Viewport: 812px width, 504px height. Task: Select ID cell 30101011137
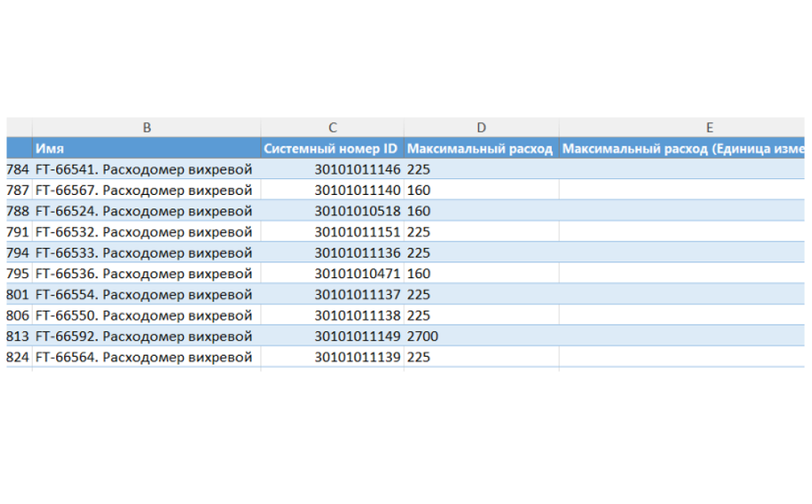[x=332, y=295]
